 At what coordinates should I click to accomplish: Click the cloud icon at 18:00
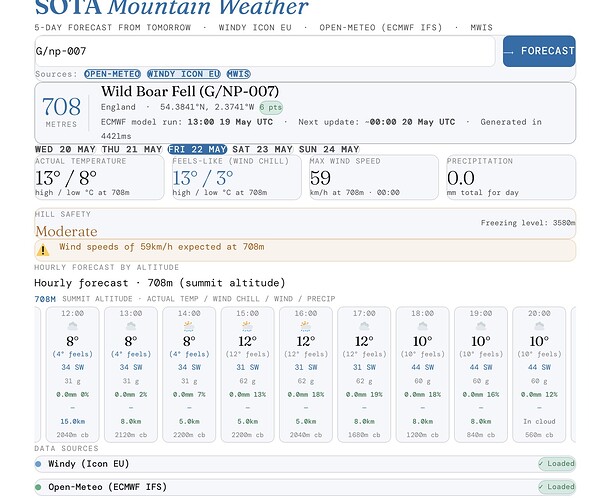pyautogui.click(x=423, y=326)
